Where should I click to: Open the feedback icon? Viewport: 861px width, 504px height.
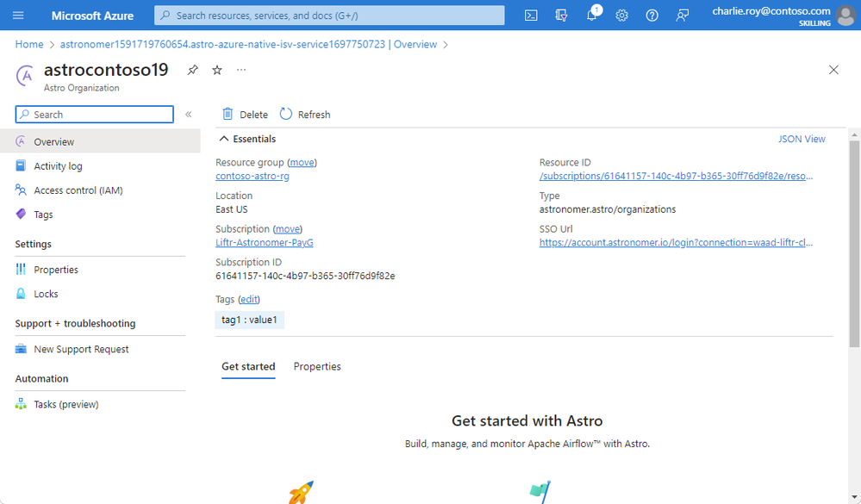[x=682, y=16]
